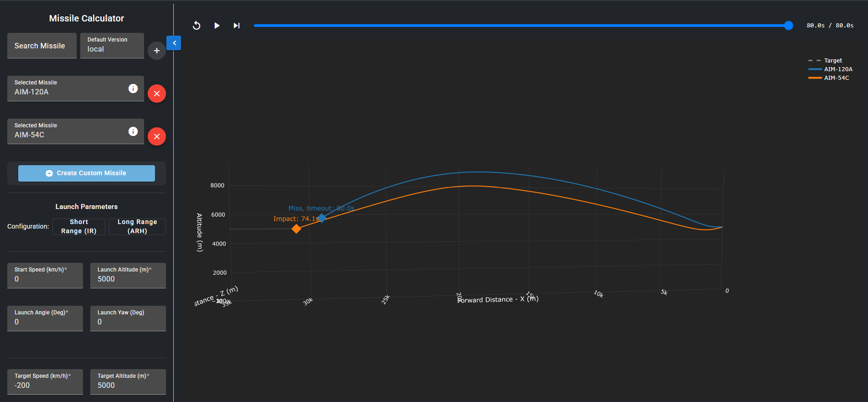The height and width of the screenshot is (402, 868).
Task: Toggle Target trace in the legend
Action: coord(832,61)
